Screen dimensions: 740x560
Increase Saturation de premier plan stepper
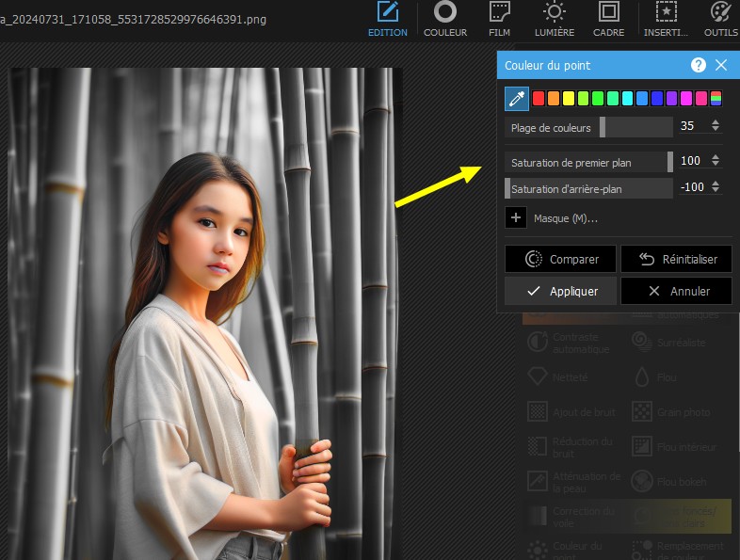tap(716, 156)
